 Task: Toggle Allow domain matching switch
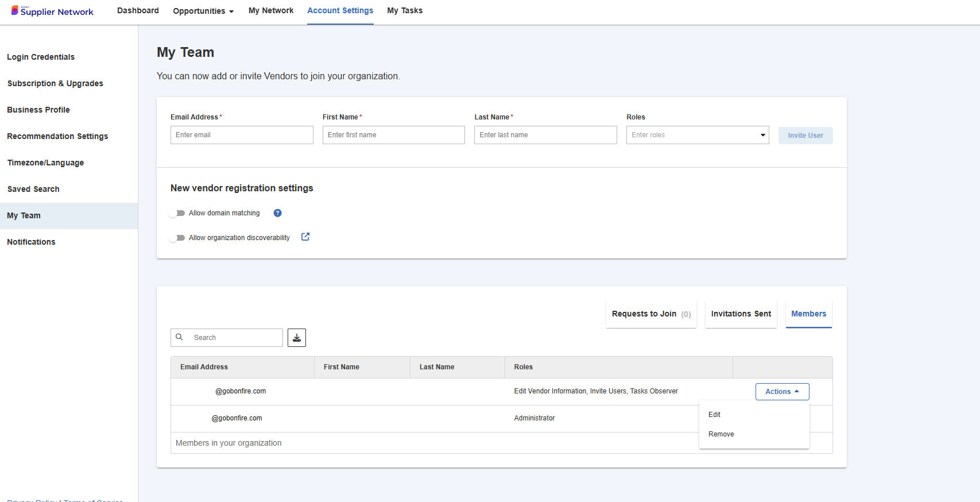[x=177, y=213]
